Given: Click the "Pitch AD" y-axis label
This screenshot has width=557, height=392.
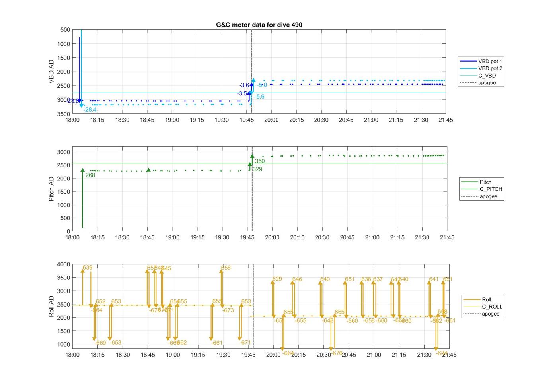Looking at the screenshot, I should (x=51, y=189).
